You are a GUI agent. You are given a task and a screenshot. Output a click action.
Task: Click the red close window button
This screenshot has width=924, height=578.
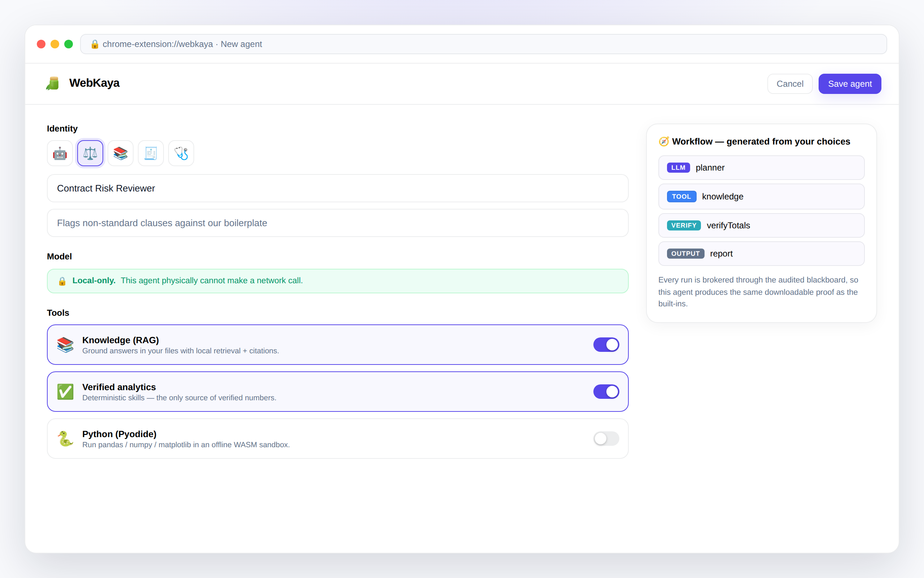41,44
